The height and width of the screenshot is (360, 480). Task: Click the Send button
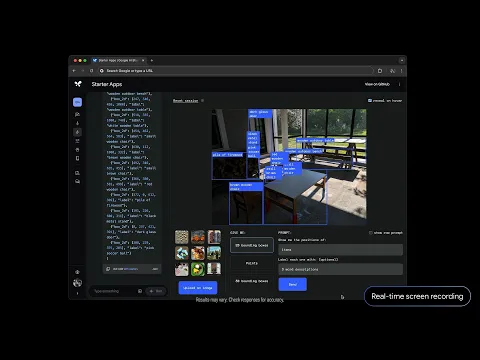click(293, 284)
